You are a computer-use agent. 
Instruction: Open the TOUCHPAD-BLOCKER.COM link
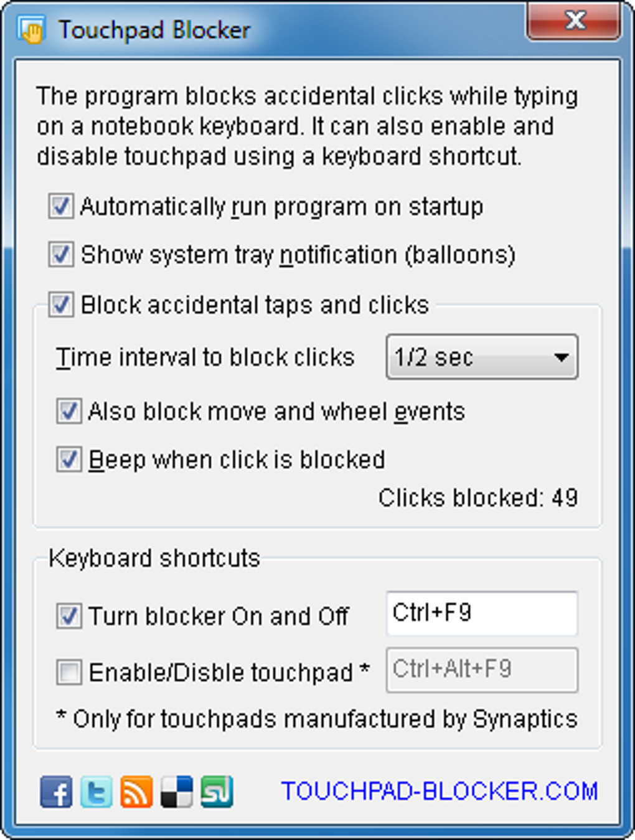440,791
